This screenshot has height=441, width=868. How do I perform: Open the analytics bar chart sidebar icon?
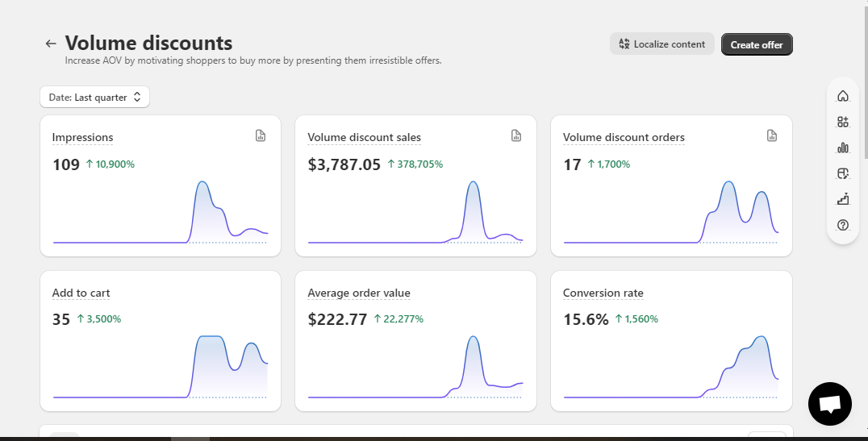click(x=842, y=148)
